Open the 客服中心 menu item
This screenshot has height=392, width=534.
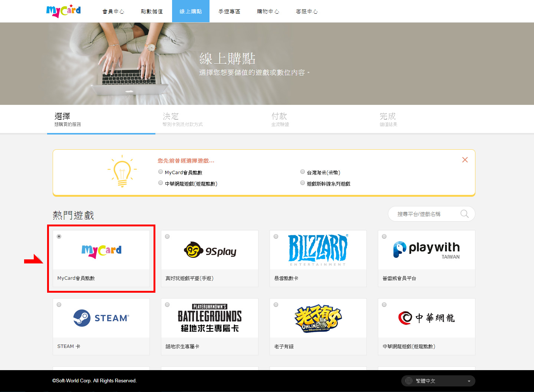(307, 11)
